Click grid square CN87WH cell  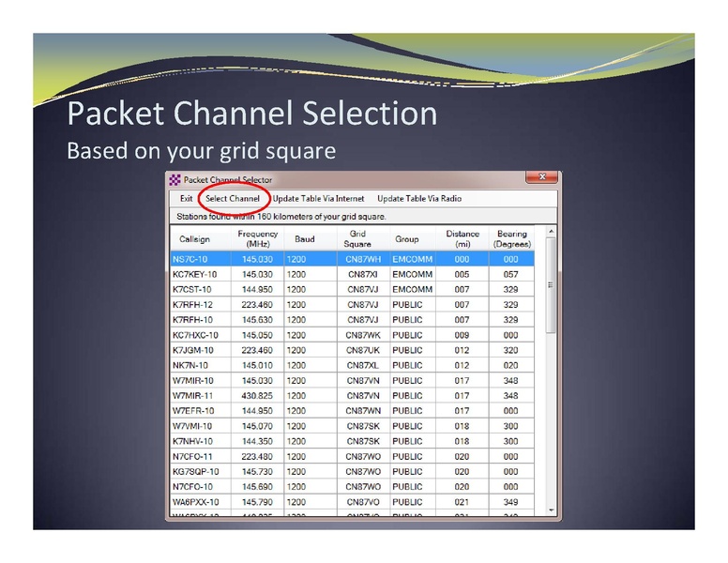363,259
